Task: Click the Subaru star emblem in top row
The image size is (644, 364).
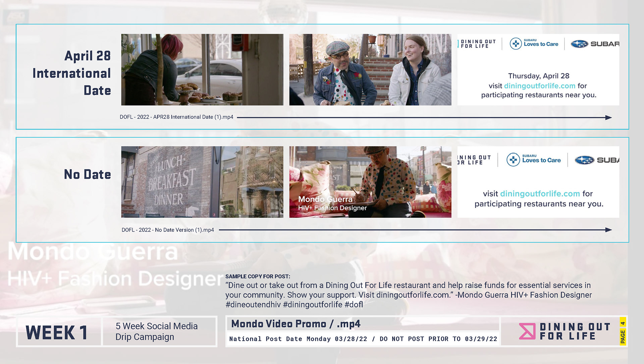Action: (579, 44)
